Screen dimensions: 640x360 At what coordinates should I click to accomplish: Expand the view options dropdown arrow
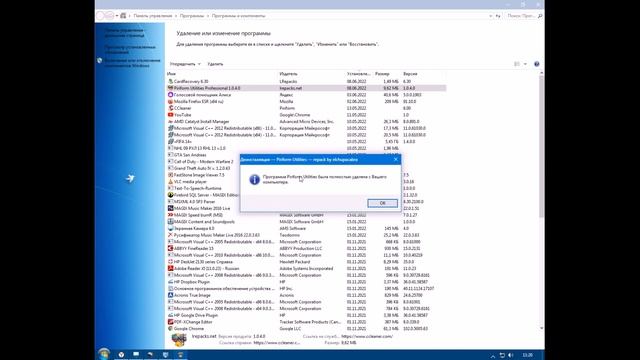coord(525,64)
